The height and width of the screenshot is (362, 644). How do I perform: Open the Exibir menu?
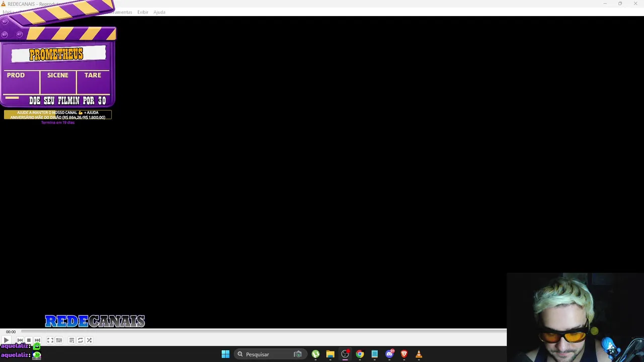pyautogui.click(x=143, y=12)
